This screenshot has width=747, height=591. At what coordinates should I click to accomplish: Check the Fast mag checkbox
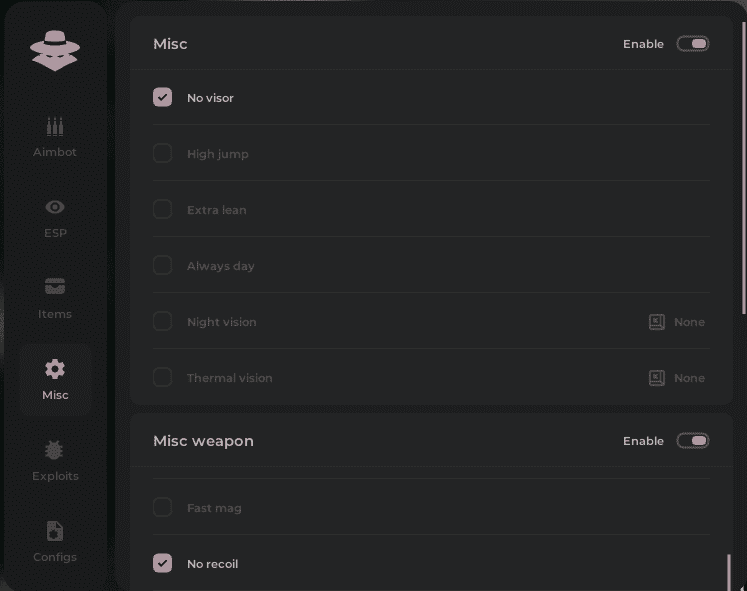(x=163, y=508)
